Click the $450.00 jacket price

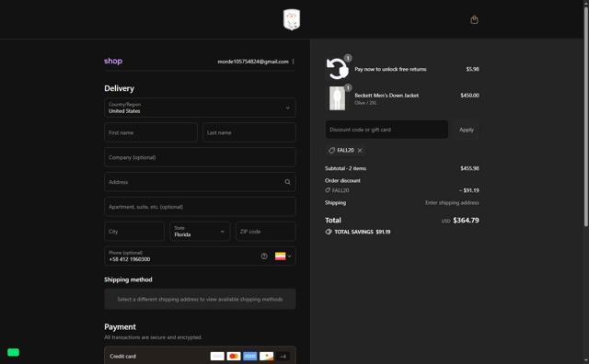point(469,96)
